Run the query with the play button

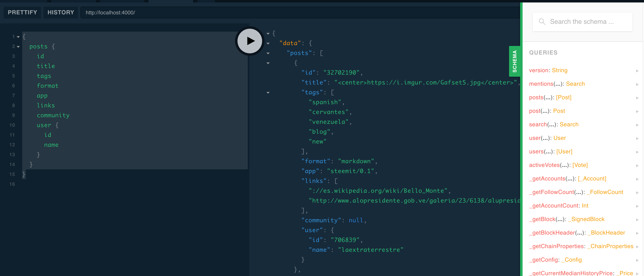[x=250, y=41]
